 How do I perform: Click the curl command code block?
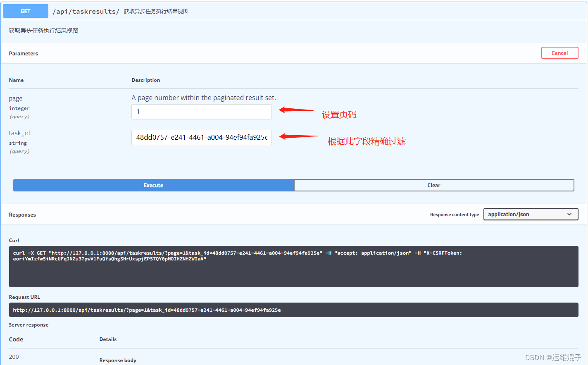click(293, 267)
